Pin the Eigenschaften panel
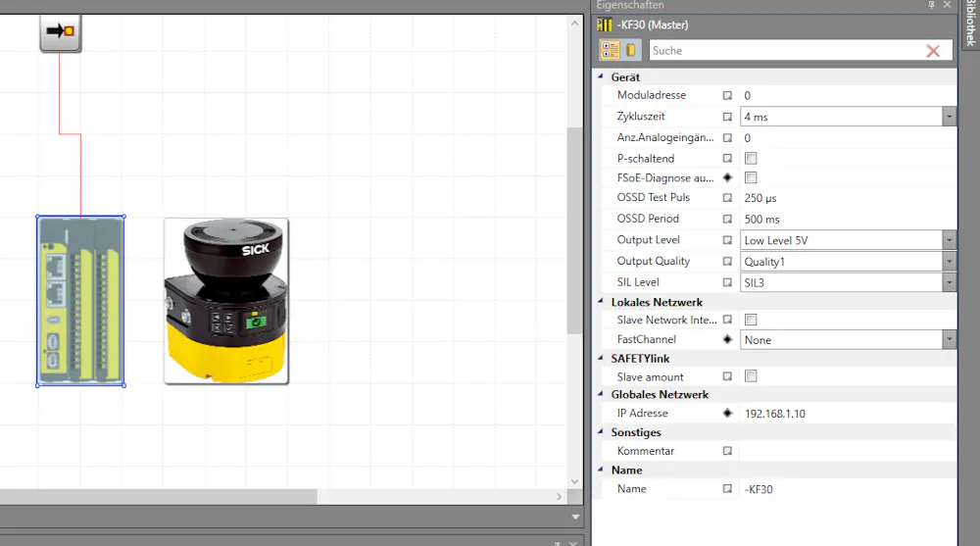980x546 pixels. coord(931,5)
